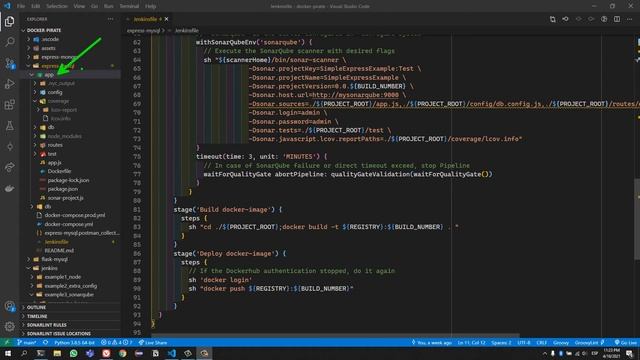
Task: Open the Live Share arrow view in activity bar
Action: 9,167
